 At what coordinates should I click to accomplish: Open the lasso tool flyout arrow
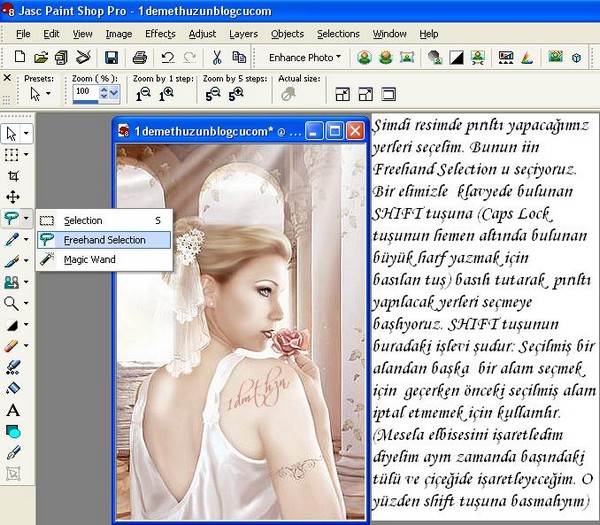[x=26, y=219]
